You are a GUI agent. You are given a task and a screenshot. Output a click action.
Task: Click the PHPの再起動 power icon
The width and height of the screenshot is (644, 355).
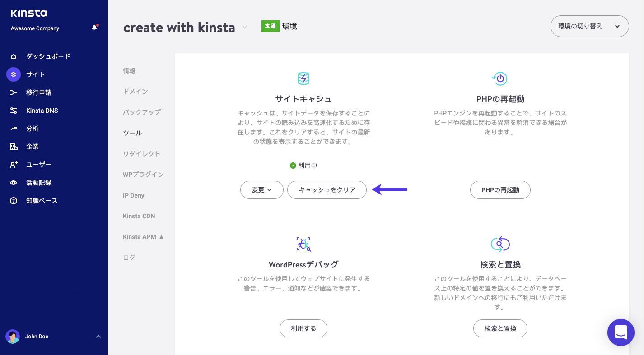click(x=500, y=78)
